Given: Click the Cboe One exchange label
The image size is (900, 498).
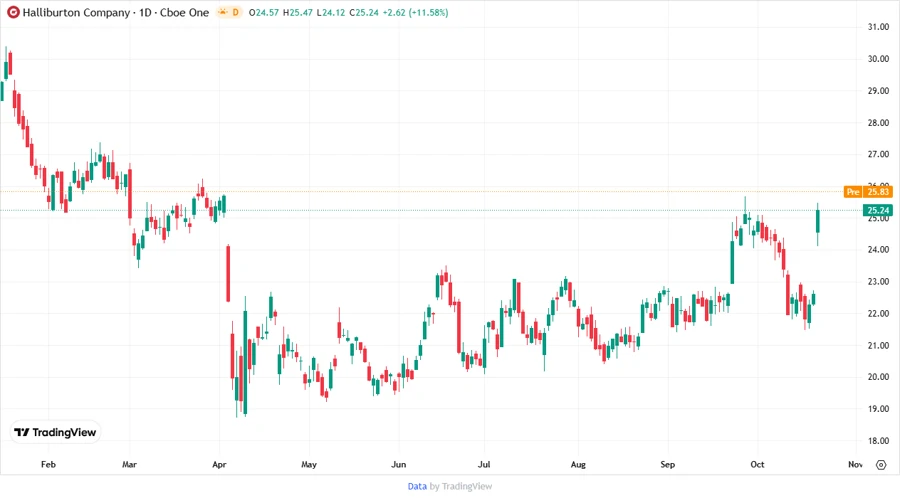Looking at the screenshot, I should [x=184, y=13].
